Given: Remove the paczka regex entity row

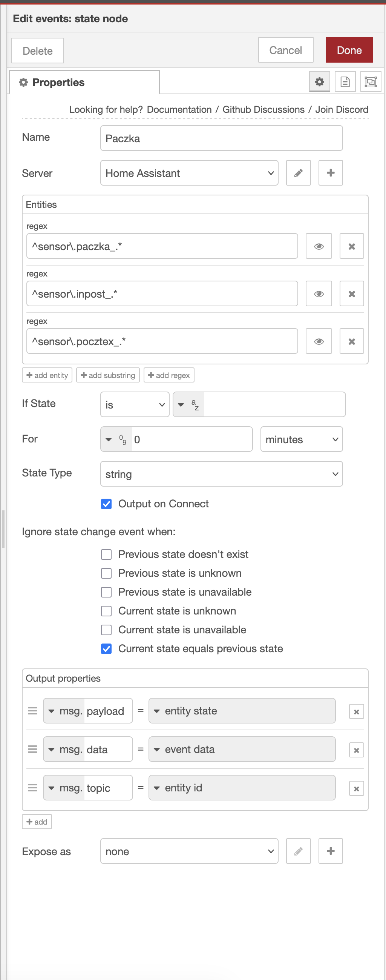Looking at the screenshot, I should (x=351, y=247).
